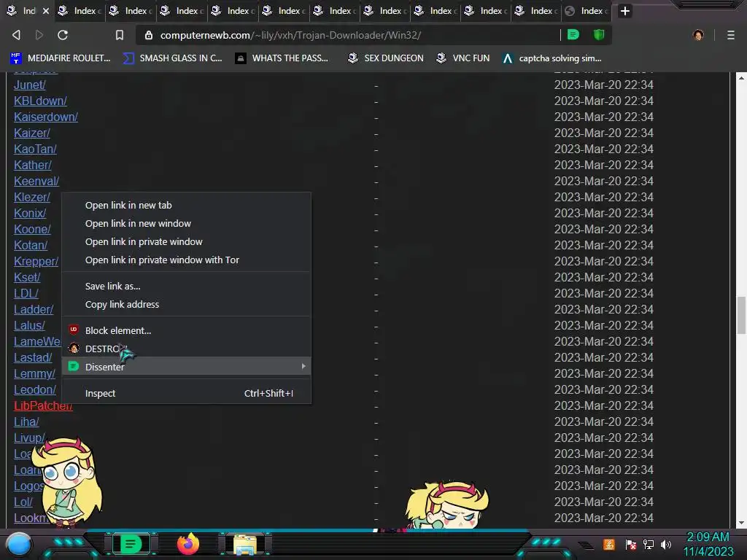The width and height of the screenshot is (747, 560).
Task: Open the Koone/ directory link
Action: pos(32,230)
